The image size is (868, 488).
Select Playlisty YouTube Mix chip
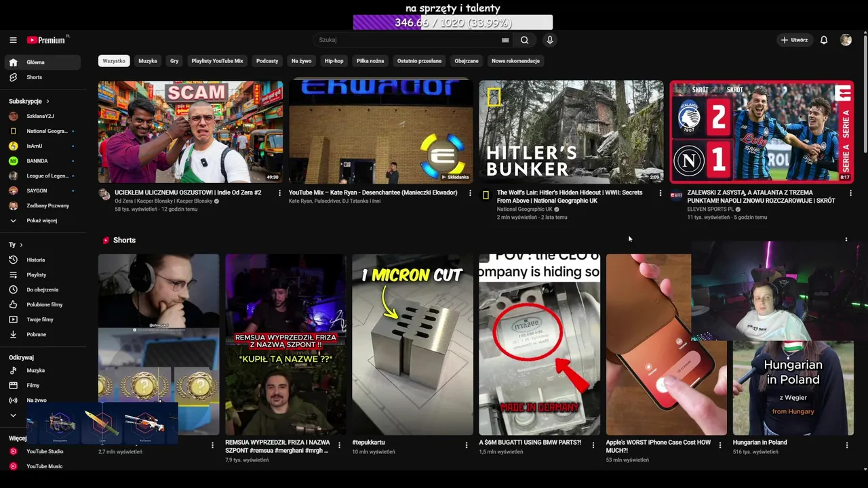click(x=217, y=61)
